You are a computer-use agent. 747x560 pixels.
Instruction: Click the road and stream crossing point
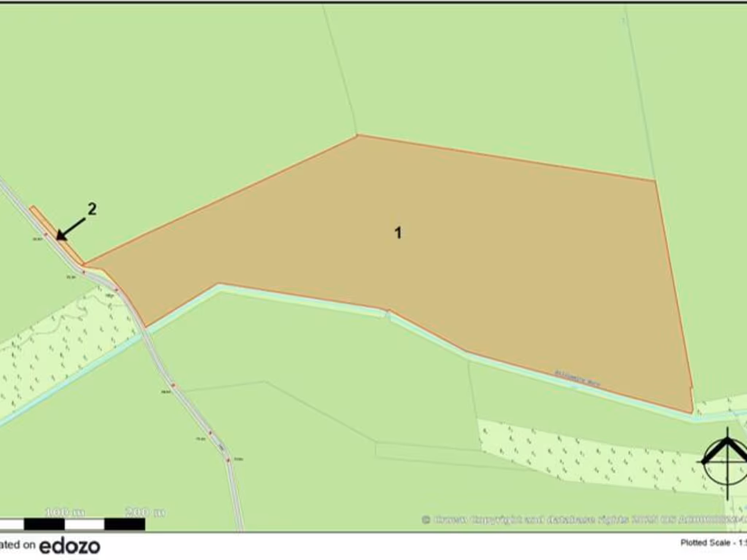pos(144,332)
